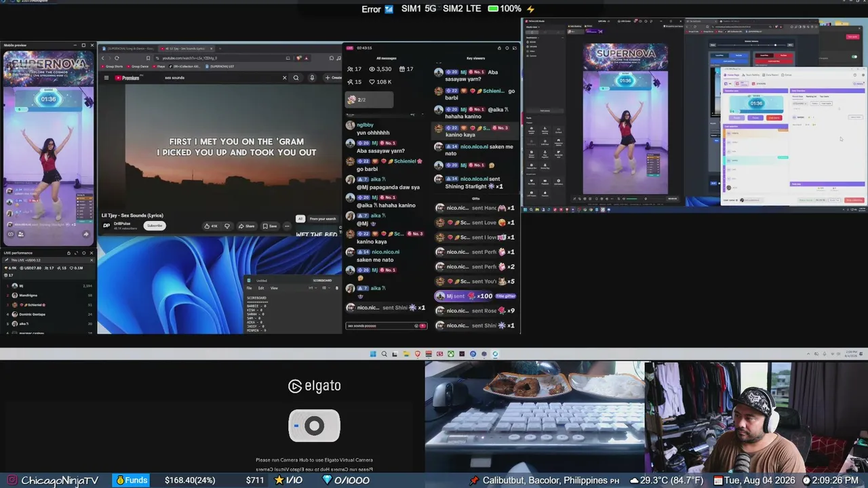Open the Windows Start menu
The image size is (868, 488).
pyautogui.click(x=373, y=354)
